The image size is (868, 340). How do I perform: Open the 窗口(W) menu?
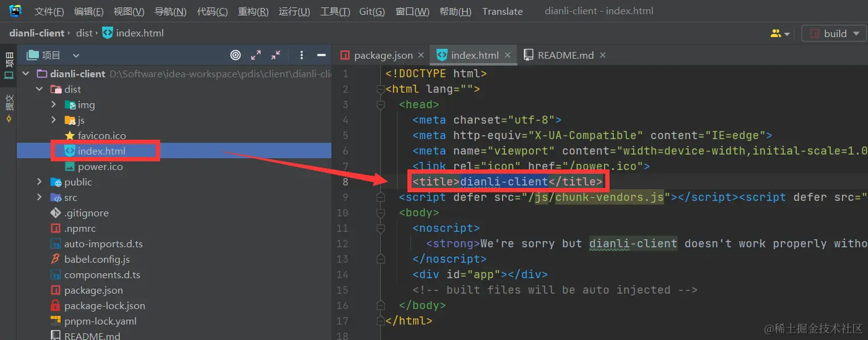(x=412, y=11)
